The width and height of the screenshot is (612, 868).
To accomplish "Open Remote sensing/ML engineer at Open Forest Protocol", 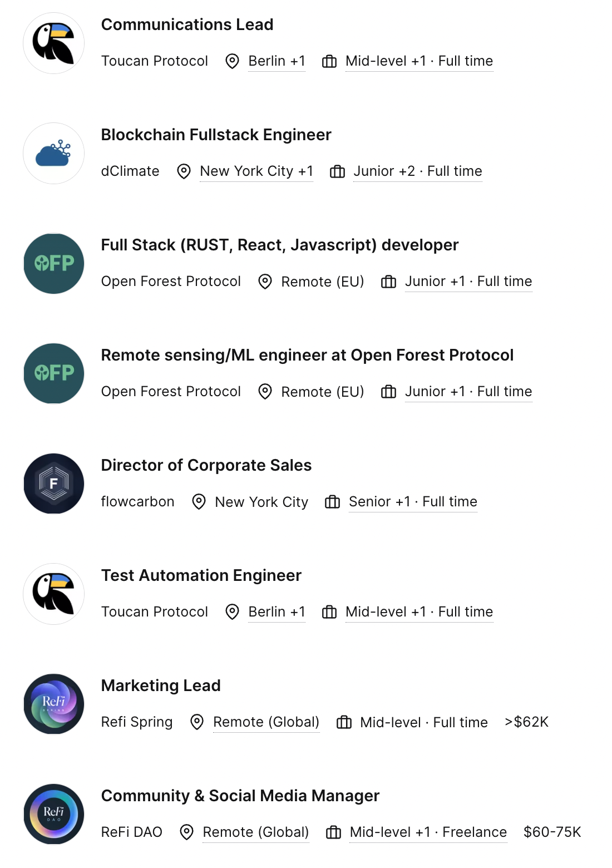I will click(x=307, y=356).
